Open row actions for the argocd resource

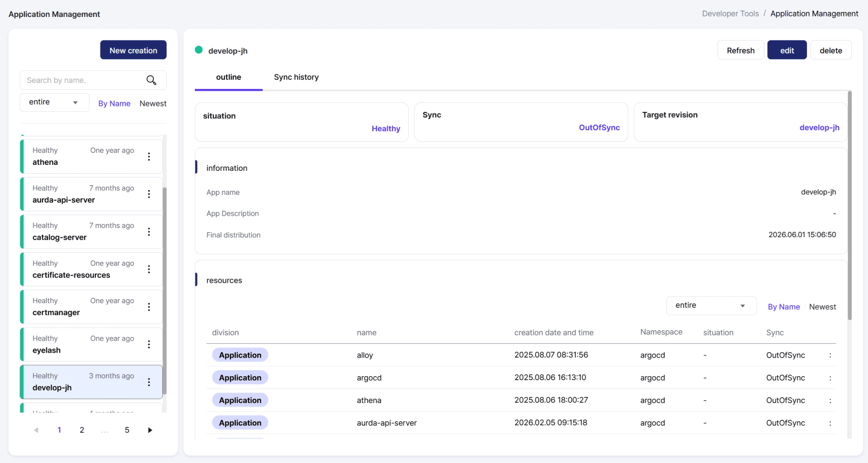tap(830, 378)
